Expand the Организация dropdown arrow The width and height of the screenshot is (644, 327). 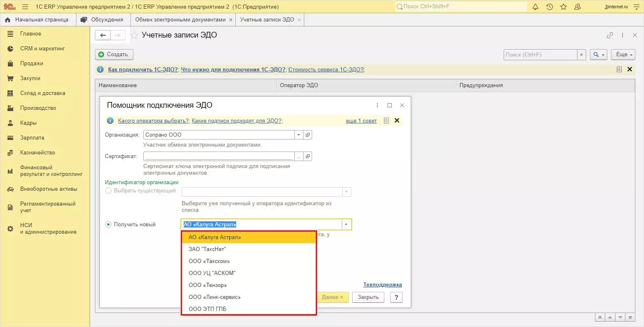point(298,135)
